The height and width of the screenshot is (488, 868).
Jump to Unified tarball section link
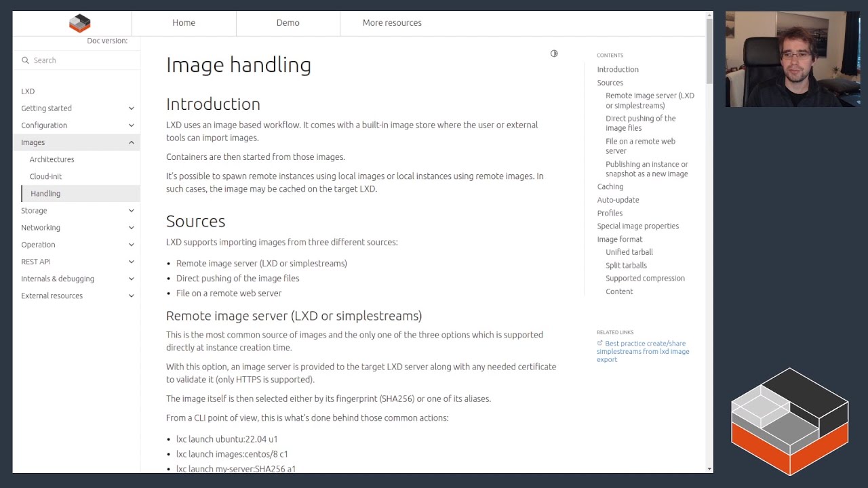[x=629, y=252]
